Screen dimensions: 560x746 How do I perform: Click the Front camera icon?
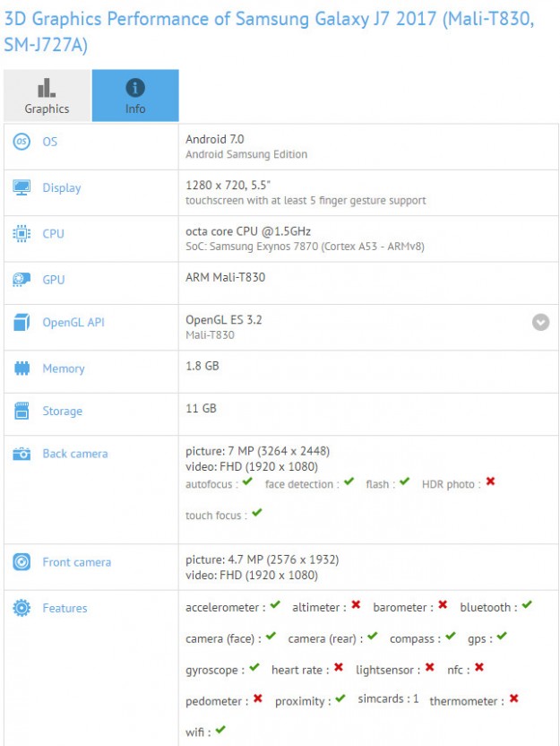[22, 562]
